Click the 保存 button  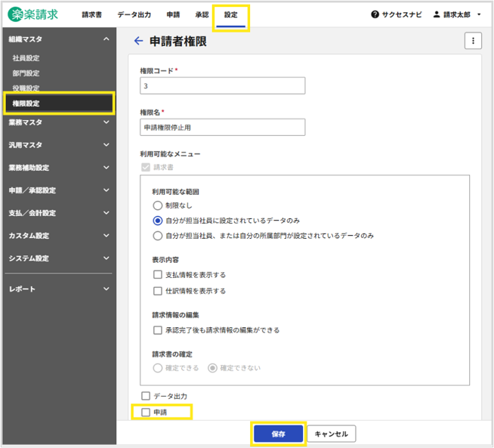coord(278,434)
